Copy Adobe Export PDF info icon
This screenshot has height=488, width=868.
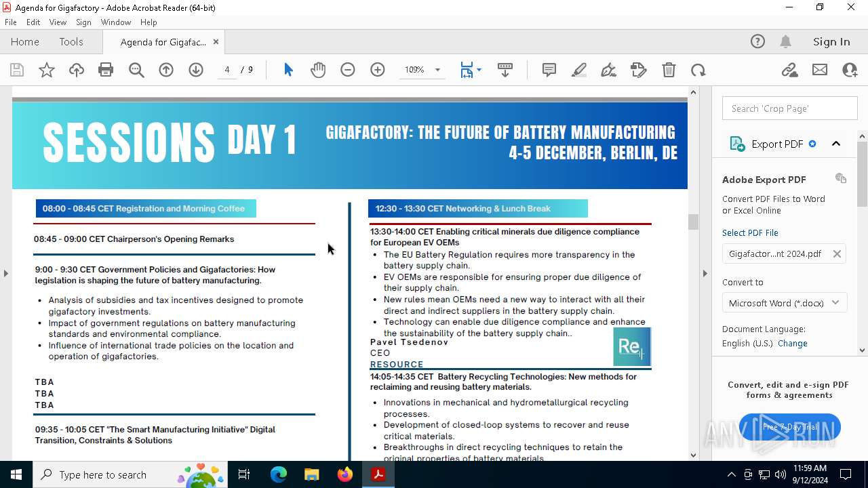click(841, 178)
